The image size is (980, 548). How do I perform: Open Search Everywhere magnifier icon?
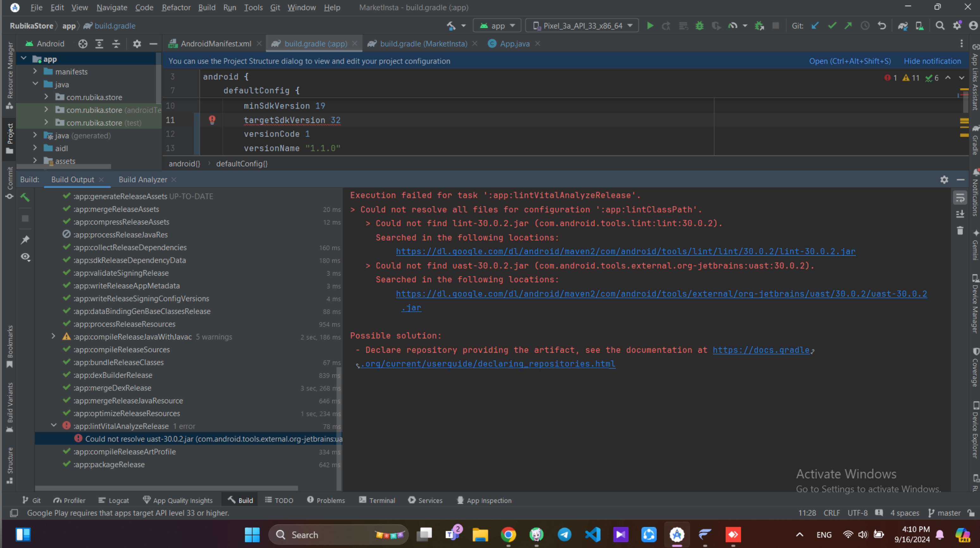[940, 26]
